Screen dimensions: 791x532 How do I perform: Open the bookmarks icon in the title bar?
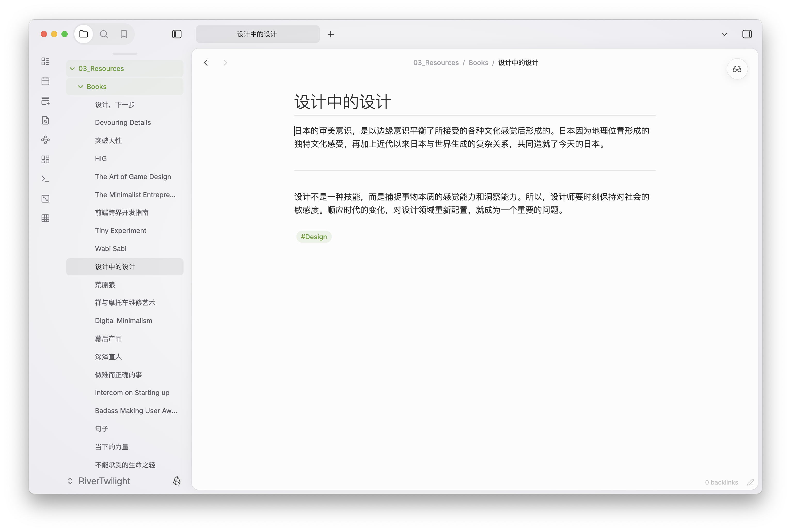tap(124, 34)
